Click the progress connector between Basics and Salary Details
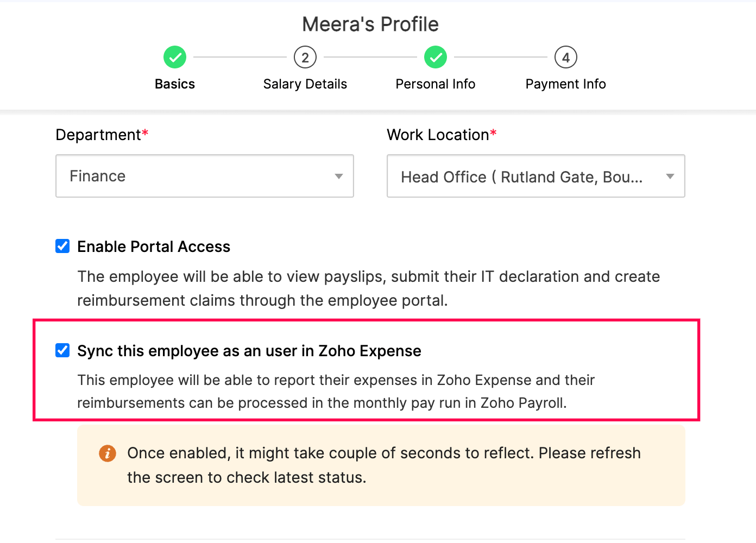Viewport: 756px width, 543px height. tap(240, 57)
